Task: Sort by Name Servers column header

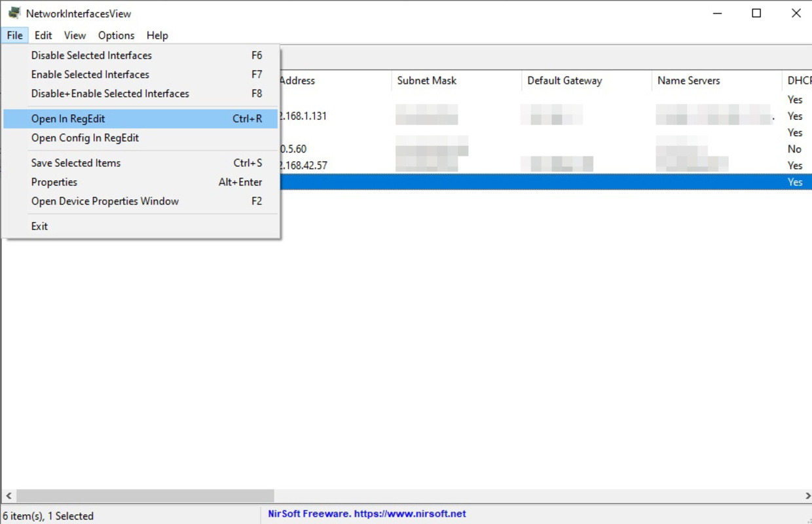Action: coord(716,81)
